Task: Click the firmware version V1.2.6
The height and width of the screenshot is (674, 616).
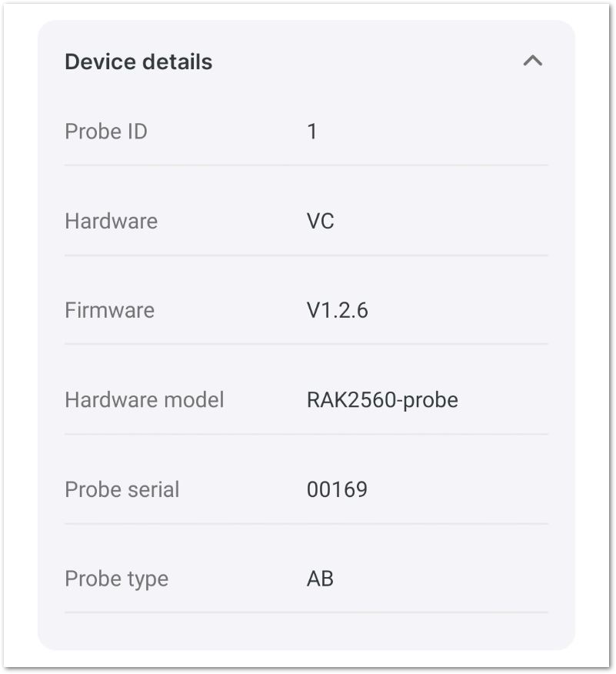Action: (x=337, y=310)
